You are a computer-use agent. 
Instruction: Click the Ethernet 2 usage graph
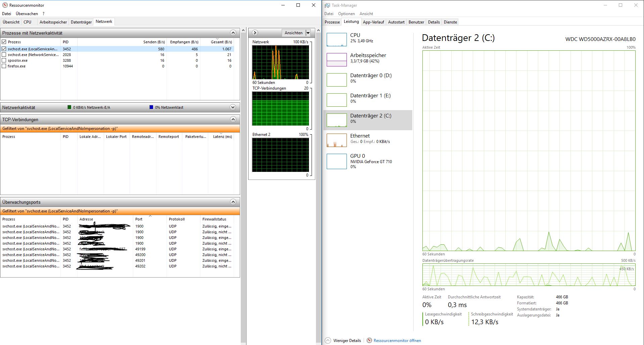tap(280, 155)
